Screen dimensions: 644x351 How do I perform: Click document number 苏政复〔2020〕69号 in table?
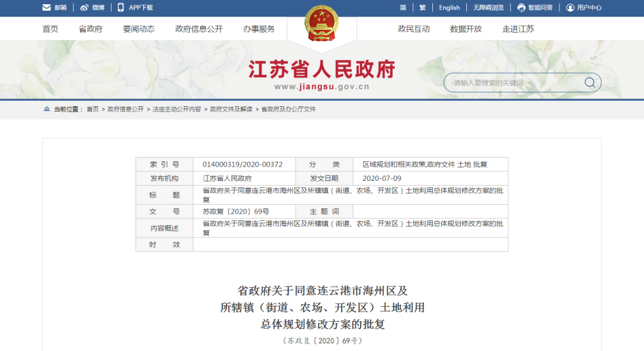coord(236,211)
